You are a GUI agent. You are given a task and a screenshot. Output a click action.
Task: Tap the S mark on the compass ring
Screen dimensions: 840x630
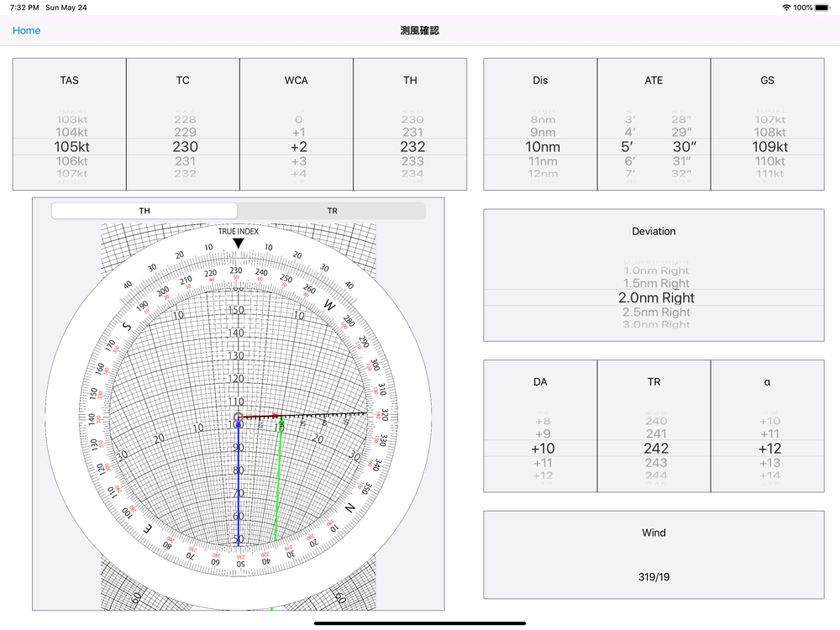(x=127, y=326)
